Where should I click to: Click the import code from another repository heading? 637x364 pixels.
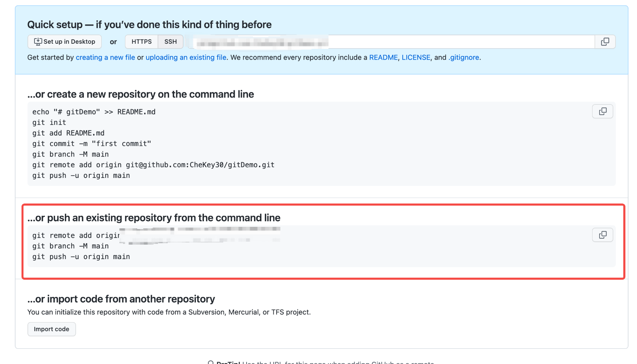pos(121,299)
